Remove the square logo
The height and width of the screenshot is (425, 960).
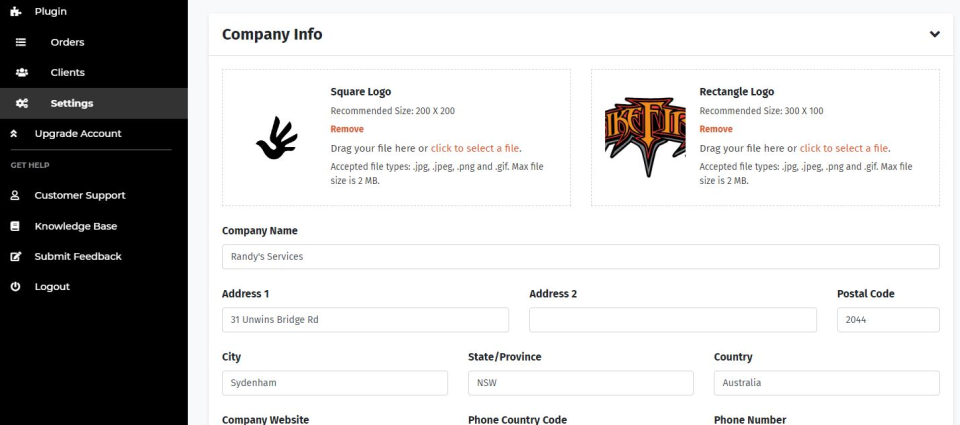point(347,129)
